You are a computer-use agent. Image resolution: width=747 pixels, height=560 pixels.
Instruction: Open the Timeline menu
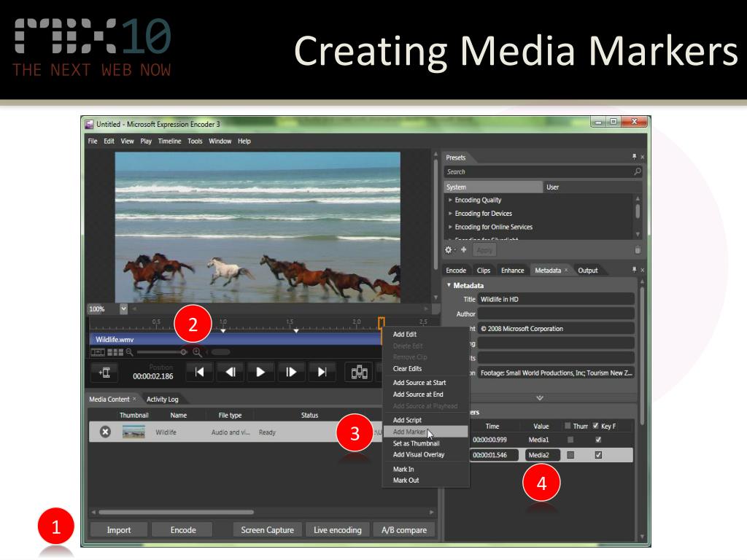tap(169, 141)
